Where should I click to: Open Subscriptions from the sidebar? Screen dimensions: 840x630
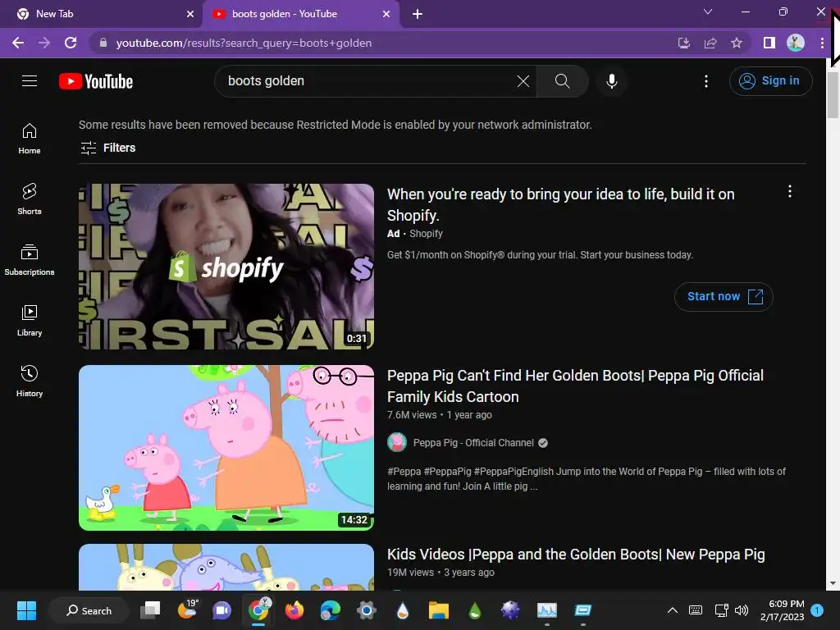pyautogui.click(x=30, y=260)
